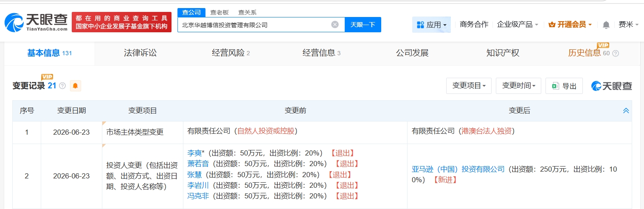Click the 序号 column header

27,111
